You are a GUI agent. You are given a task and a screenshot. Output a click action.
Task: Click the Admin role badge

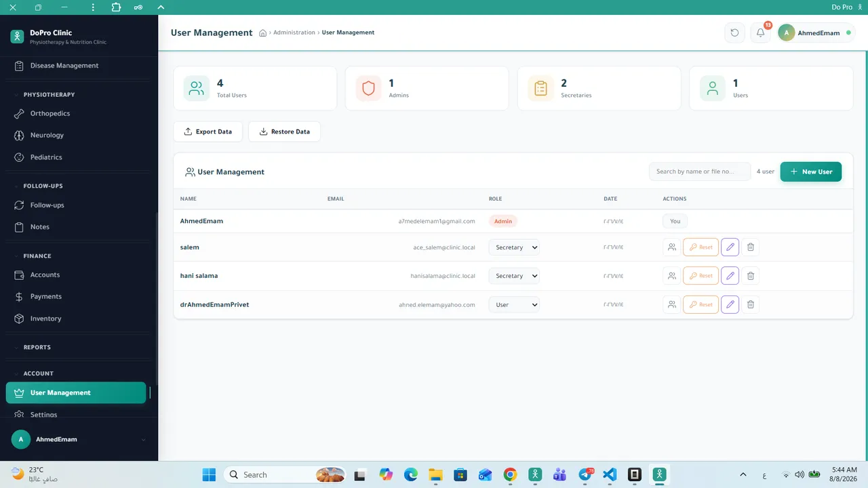point(503,222)
